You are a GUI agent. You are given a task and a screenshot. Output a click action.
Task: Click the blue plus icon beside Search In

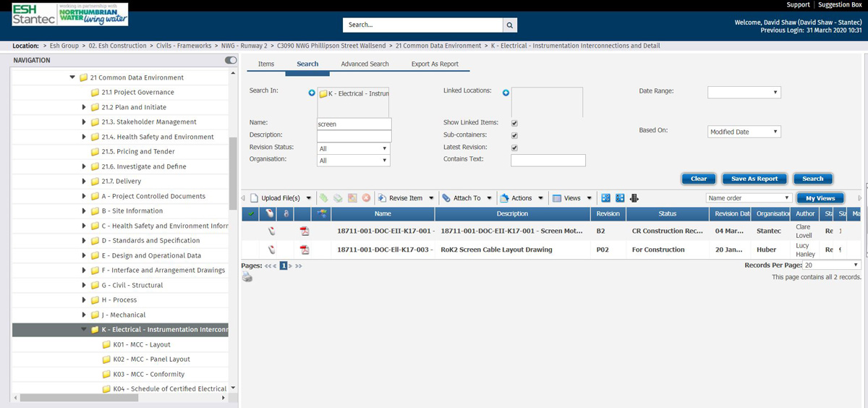(312, 93)
